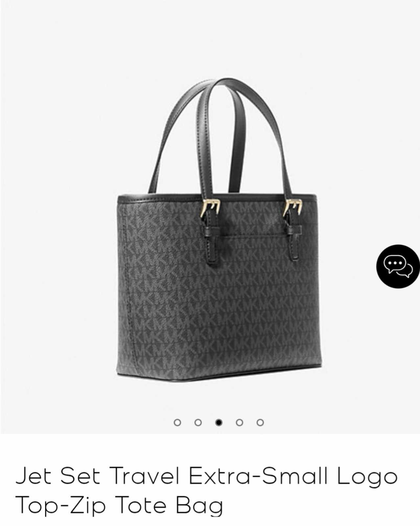Viewport: 420px width, 526px height.
Task: Tap the left gold buckle on bag
Action: 210,207
